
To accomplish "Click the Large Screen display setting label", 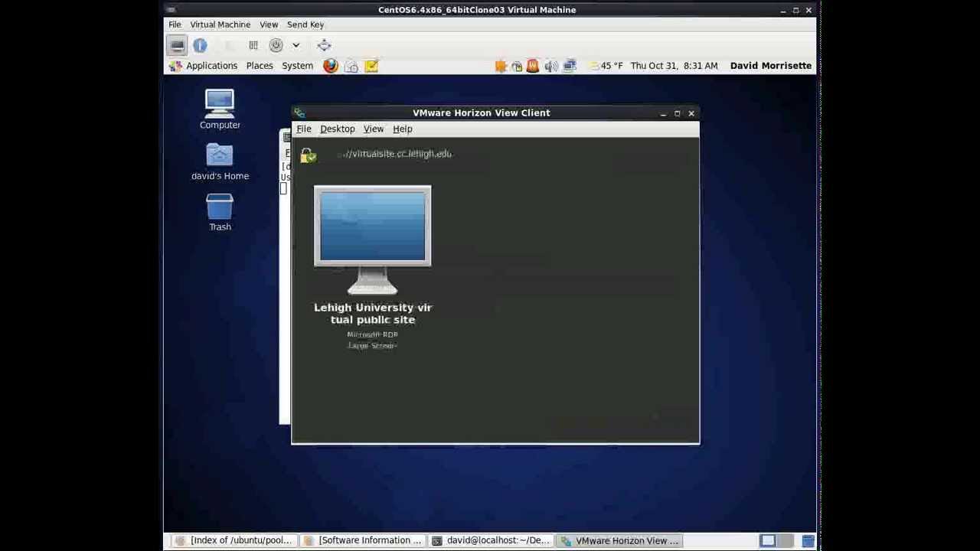I will pos(373,346).
